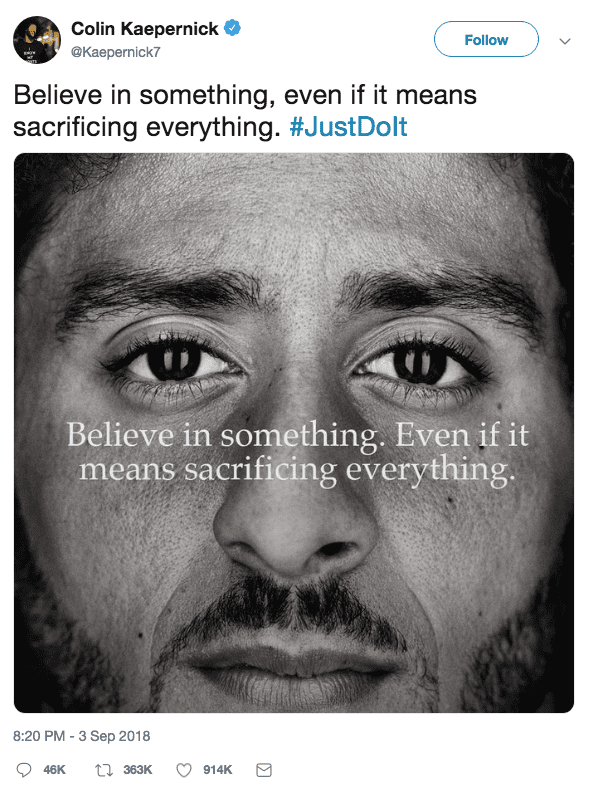591x795 pixels.
Task: Open Colin Kaepernick's profile avatar
Action: tap(37, 40)
